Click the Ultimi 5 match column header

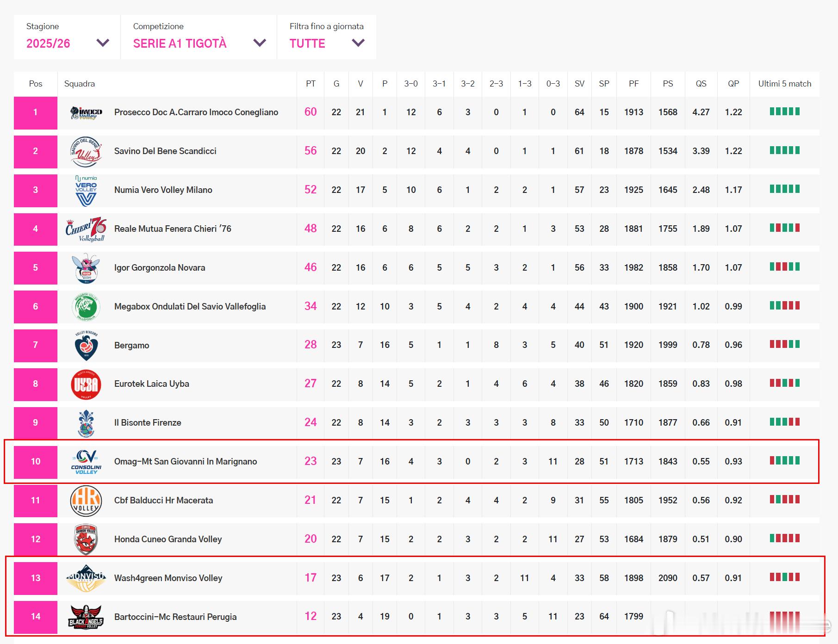[784, 84]
